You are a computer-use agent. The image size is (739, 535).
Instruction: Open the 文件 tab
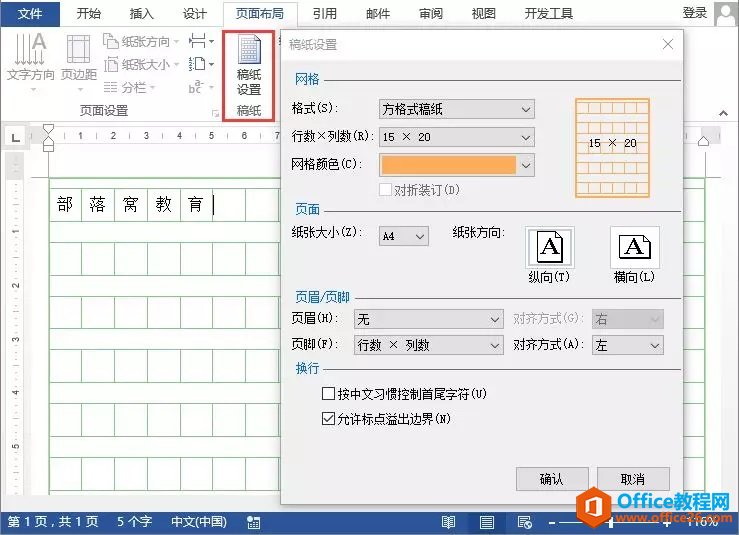click(30, 13)
